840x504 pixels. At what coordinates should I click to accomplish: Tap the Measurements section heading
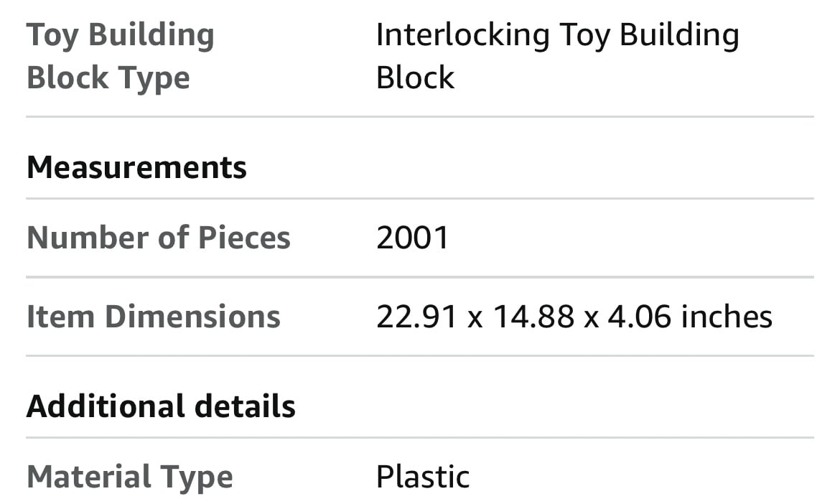pos(136,167)
